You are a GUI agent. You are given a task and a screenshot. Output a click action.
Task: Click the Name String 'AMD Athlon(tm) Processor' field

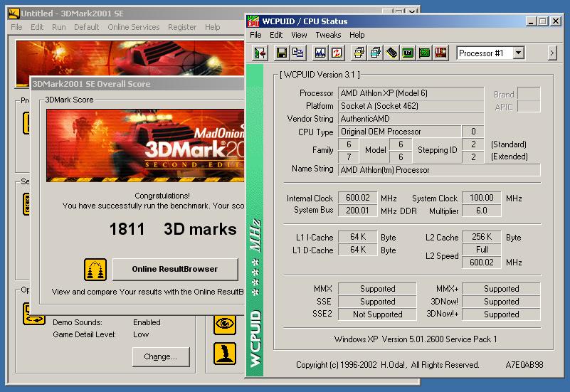pyautogui.click(x=439, y=169)
